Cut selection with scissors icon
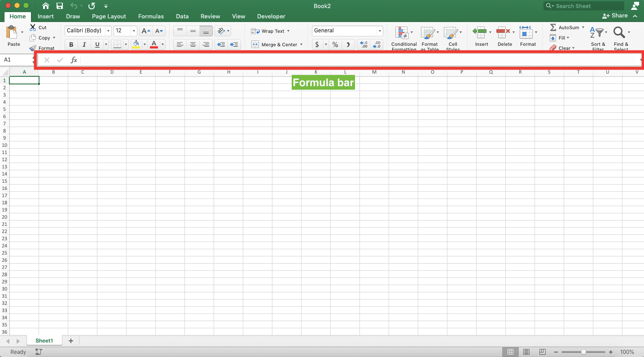Image resolution: width=644 pixels, height=357 pixels. 33,27
